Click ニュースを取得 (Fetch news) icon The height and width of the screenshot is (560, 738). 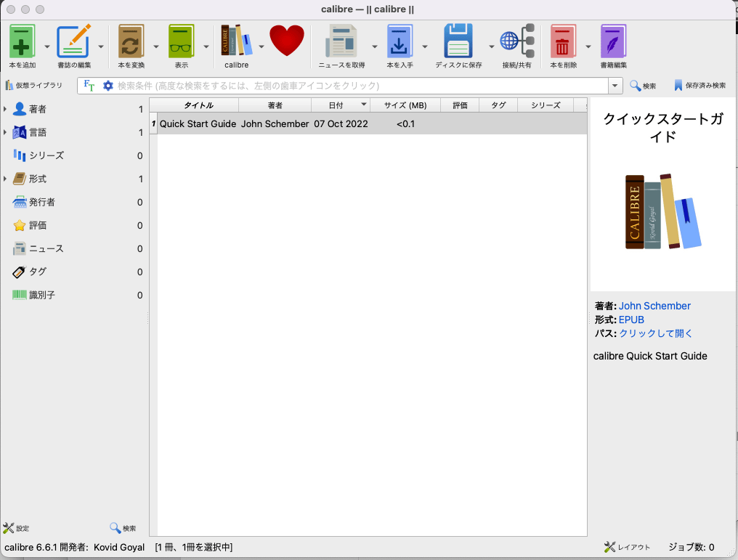coord(341,41)
